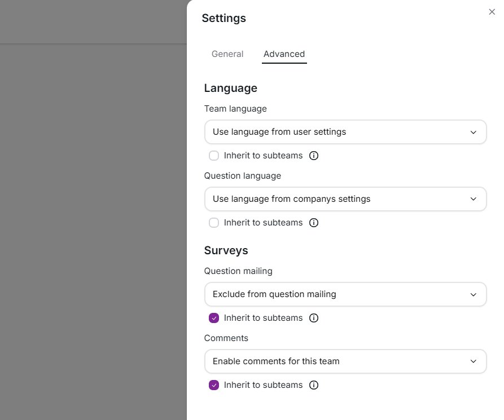Click the info icon beside Question language inherit option
Screen dimensions: 504x420
pos(314,223)
